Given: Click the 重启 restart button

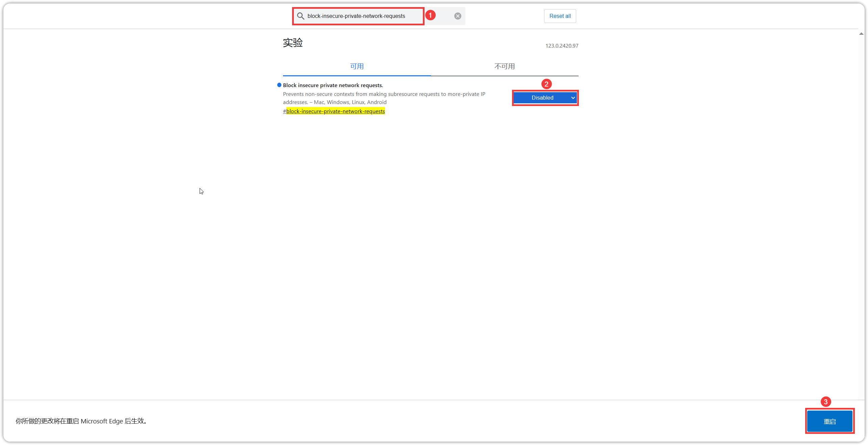Looking at the screenshot, I should 829,421.
